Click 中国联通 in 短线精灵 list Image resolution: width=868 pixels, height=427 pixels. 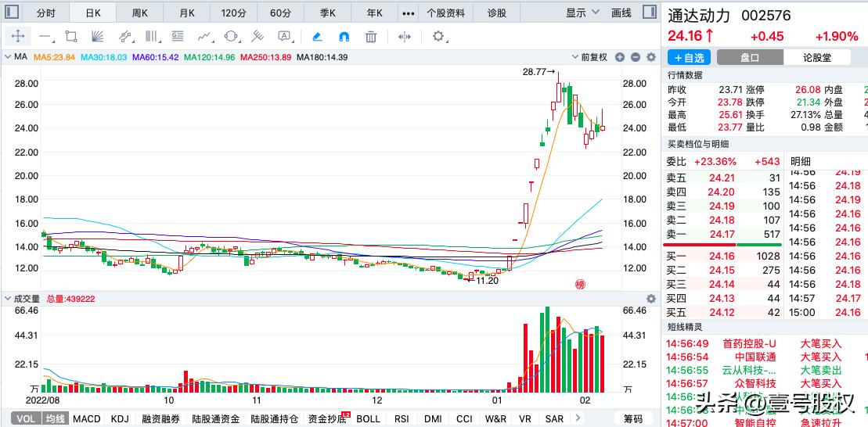point(755,357)
